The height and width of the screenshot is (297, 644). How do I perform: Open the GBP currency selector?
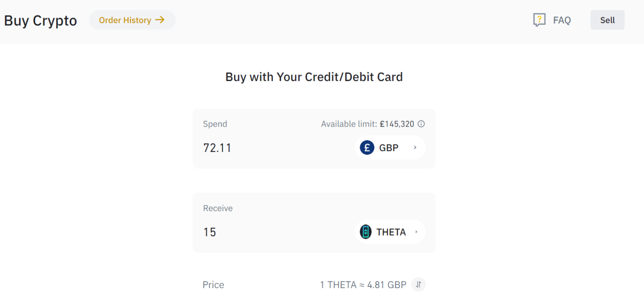[390, 148]
